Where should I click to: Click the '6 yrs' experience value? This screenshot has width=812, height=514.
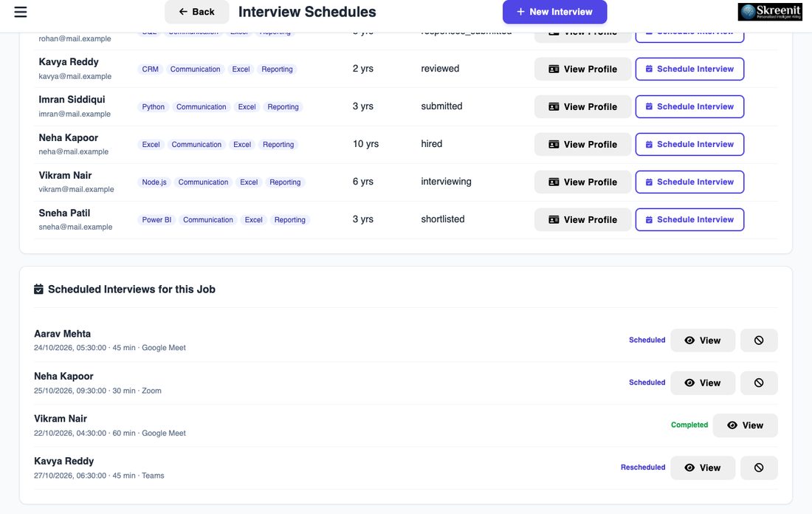pos(362,182)
